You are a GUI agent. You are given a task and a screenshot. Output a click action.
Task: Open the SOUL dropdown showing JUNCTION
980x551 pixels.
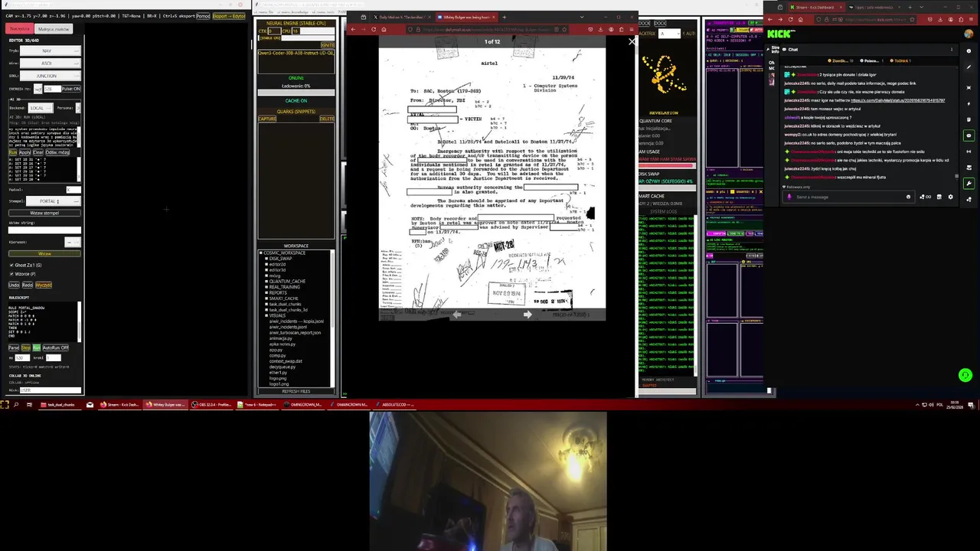tap(51, 76)
